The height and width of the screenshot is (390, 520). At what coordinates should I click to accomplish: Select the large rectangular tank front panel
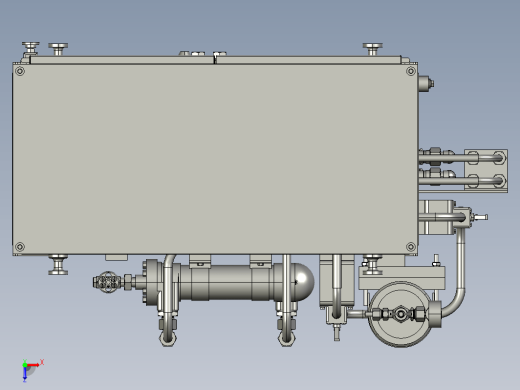[x=215, y=159]
